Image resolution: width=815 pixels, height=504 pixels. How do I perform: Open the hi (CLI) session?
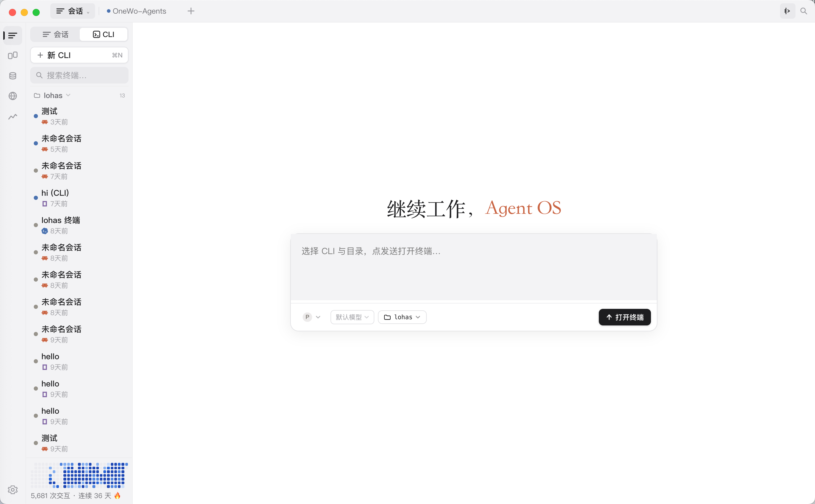(79, 198)
